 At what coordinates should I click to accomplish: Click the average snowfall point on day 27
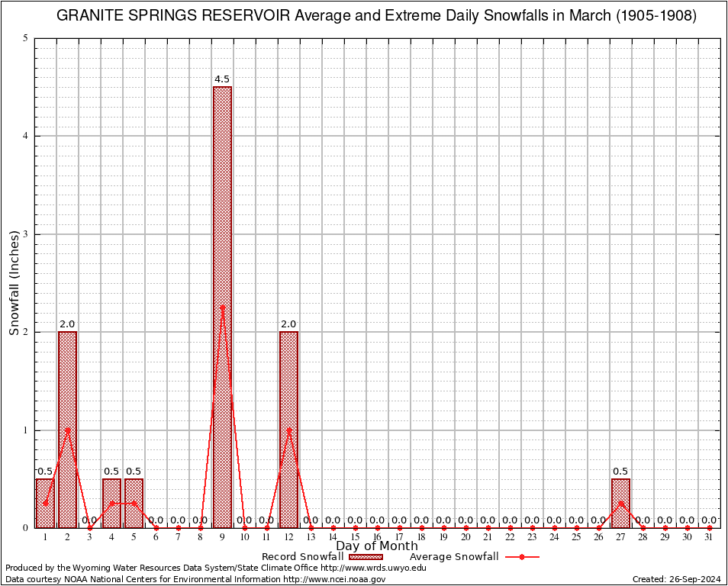coord(620,503)
